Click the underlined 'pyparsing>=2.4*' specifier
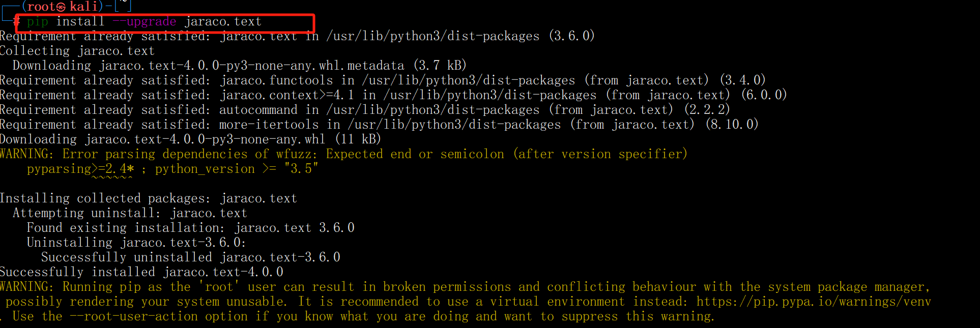The width and height of the screenshot is (980, 328). pyautogui.click(x=80, y=169)
